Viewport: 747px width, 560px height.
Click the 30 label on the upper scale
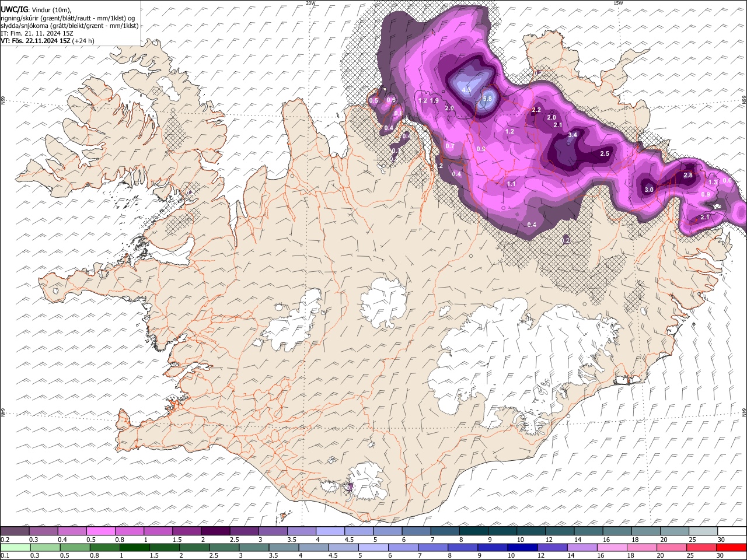pyautogui.click(x=721, y=540)
